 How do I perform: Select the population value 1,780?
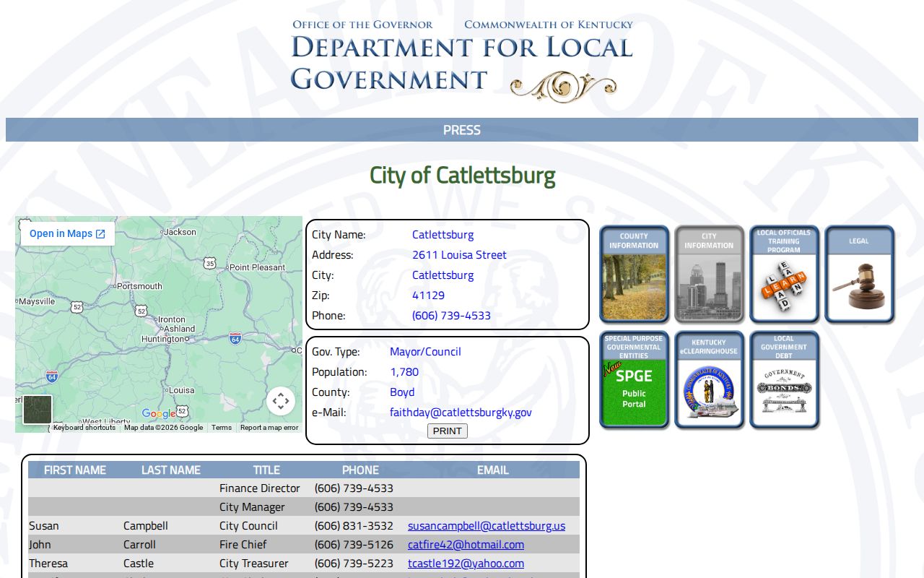[404, 372]
